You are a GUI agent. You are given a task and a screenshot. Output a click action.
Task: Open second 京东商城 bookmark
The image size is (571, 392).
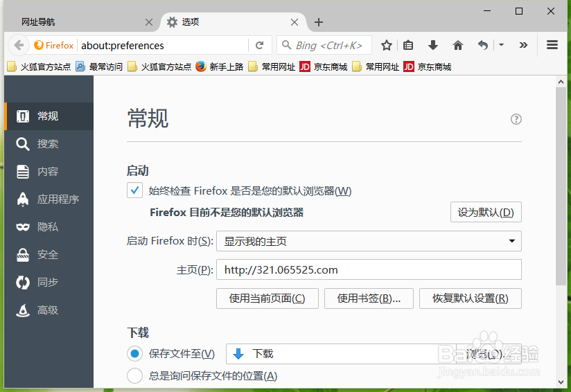point(427,66)
